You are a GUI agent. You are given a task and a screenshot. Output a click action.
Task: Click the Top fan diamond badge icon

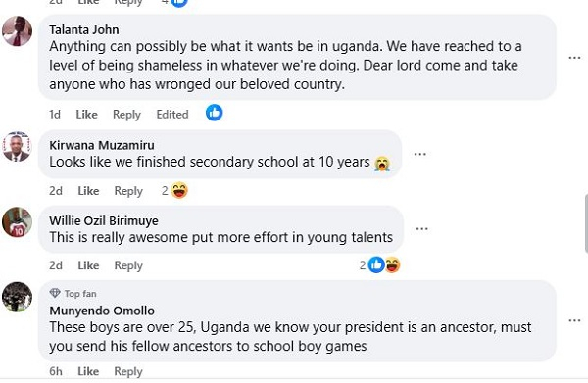[x=55, y=293]
